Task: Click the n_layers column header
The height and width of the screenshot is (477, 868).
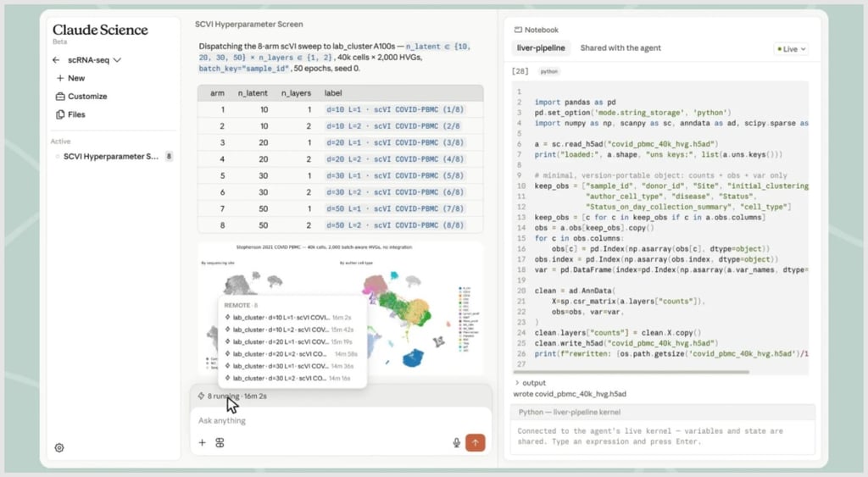Action: coord(296,93)
